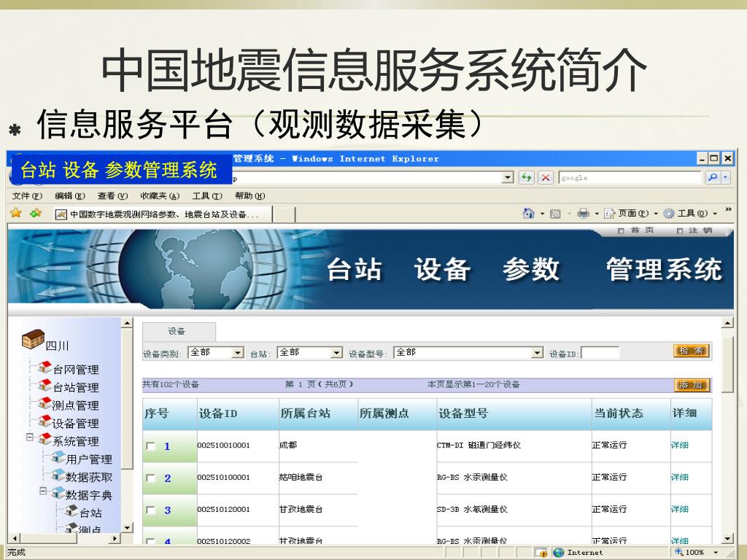Open the 台网管理 tree node

[x=75, y=369]
